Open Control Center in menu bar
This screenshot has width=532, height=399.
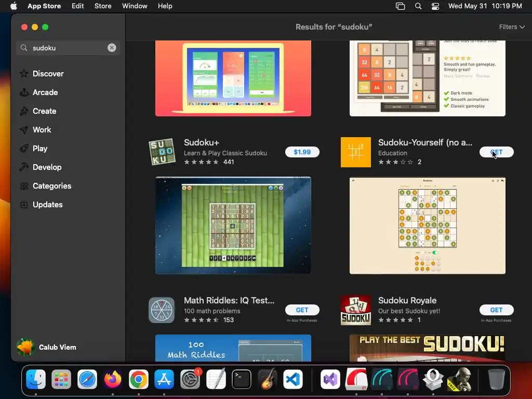pos(435,6)
